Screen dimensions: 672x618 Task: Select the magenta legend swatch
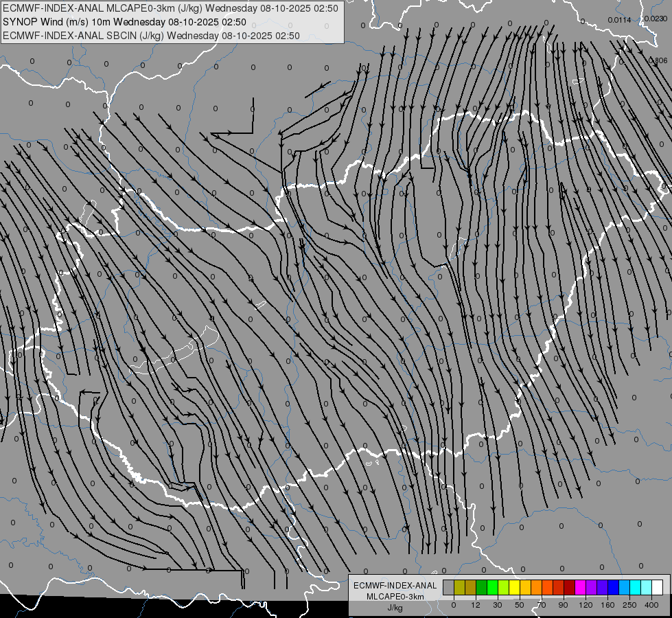click(x=581, y=587)
